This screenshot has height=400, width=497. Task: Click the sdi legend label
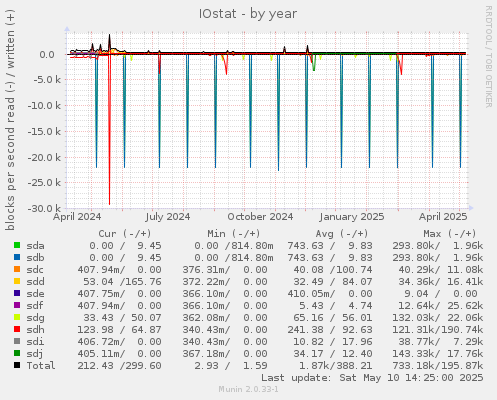[35, 342]
